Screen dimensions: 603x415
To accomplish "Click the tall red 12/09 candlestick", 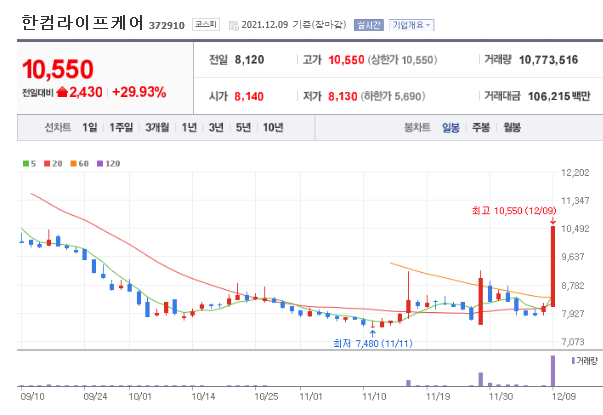I will (553, 266).
